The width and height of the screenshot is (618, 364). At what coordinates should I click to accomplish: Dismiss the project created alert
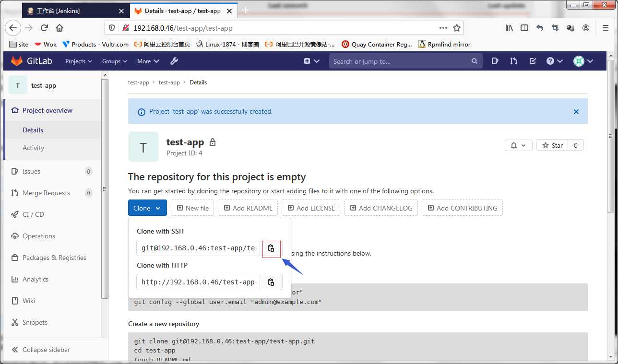tap(576, 112)
